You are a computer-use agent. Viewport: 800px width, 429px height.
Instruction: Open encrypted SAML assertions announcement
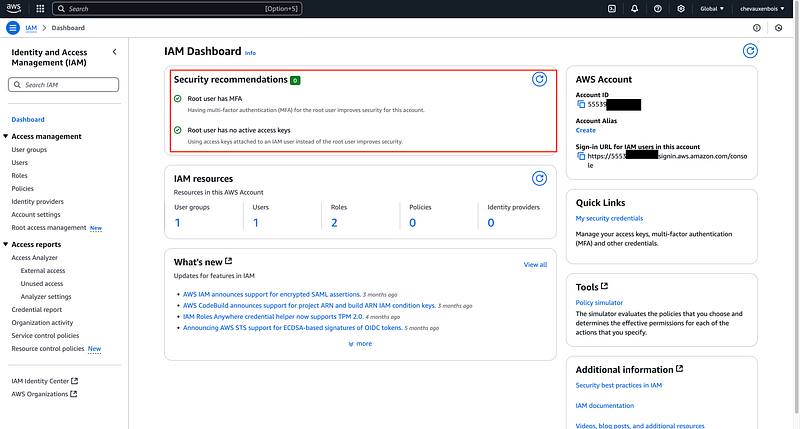[272, 294]
